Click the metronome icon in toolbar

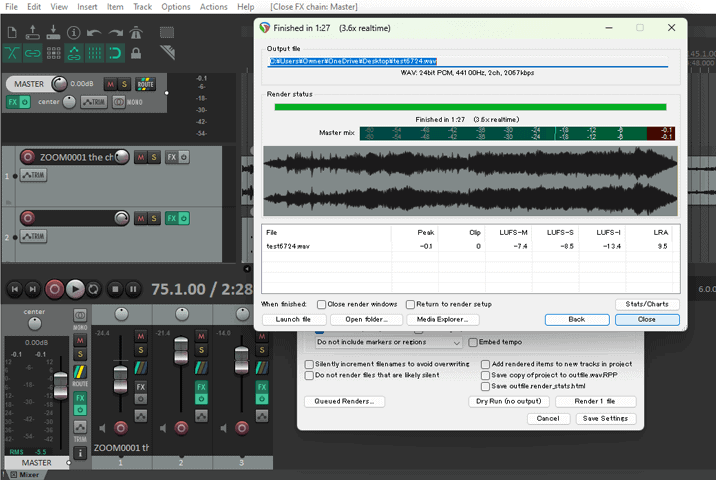coord(136,32)
